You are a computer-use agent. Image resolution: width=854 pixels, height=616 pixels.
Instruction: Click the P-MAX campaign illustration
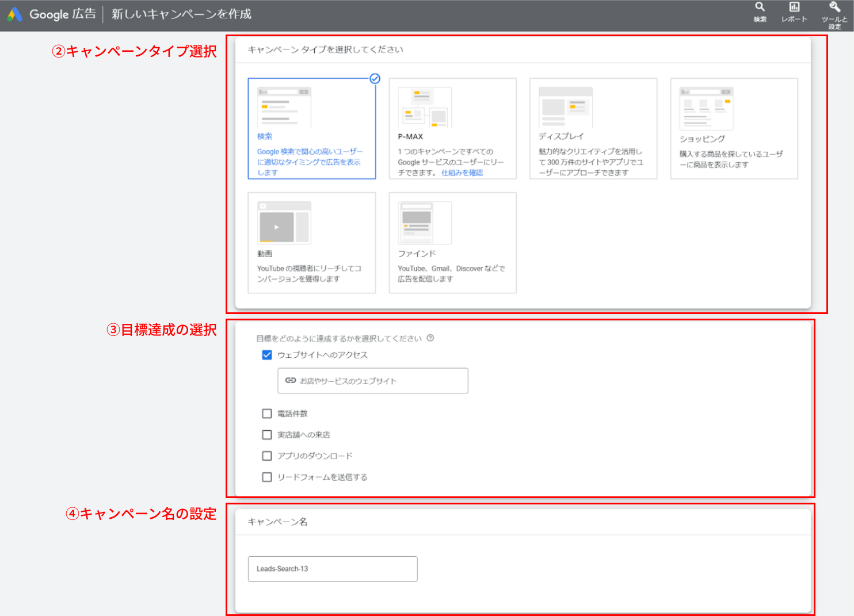coord(425,107)
